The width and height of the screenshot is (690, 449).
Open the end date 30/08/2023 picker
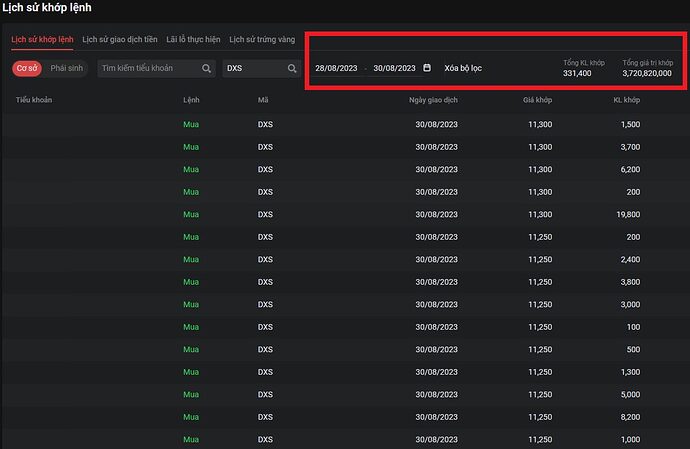coord(394,68)
